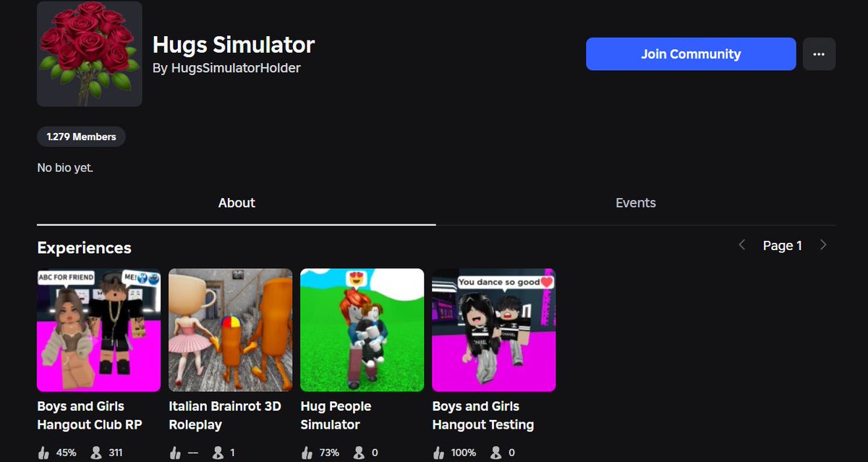Open the HugsSimulatorHolder owner profile link

(236, 68)
